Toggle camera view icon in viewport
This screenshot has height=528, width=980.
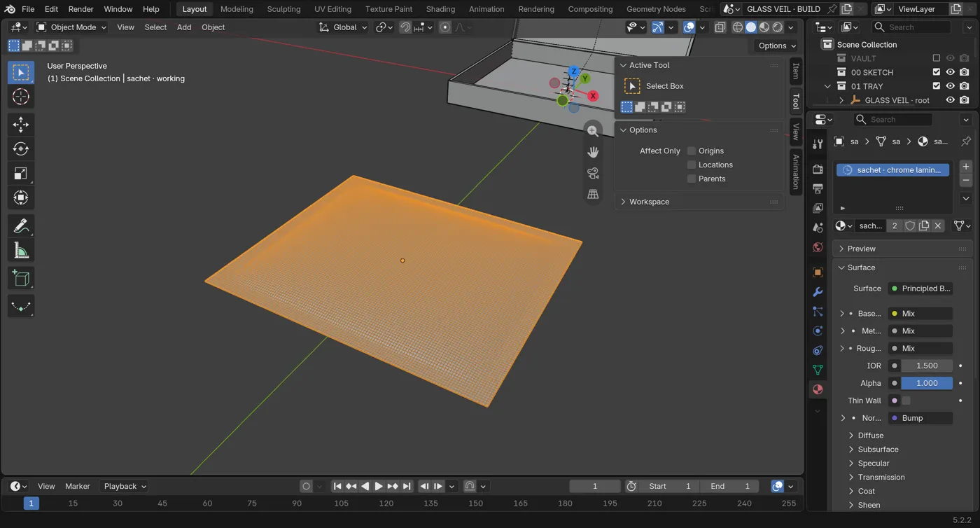tap(593, 173)
